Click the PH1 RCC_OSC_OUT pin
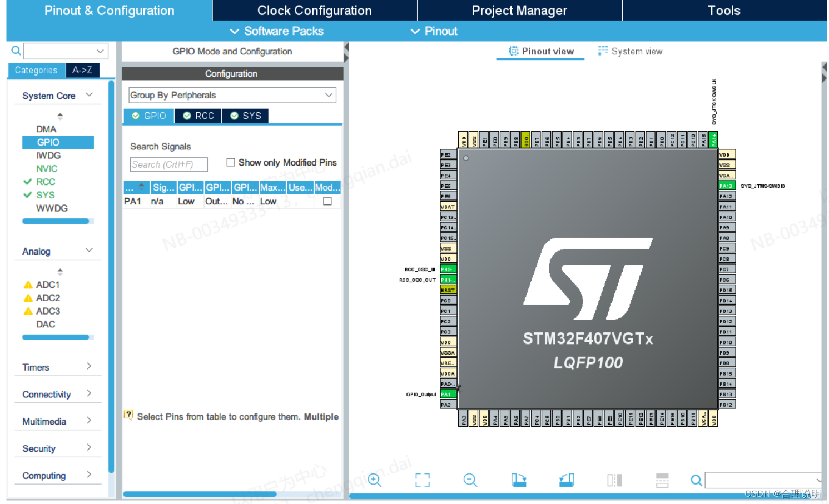This screenshot has height=504, width=829. pyautogui.click(x=448, y=280)
